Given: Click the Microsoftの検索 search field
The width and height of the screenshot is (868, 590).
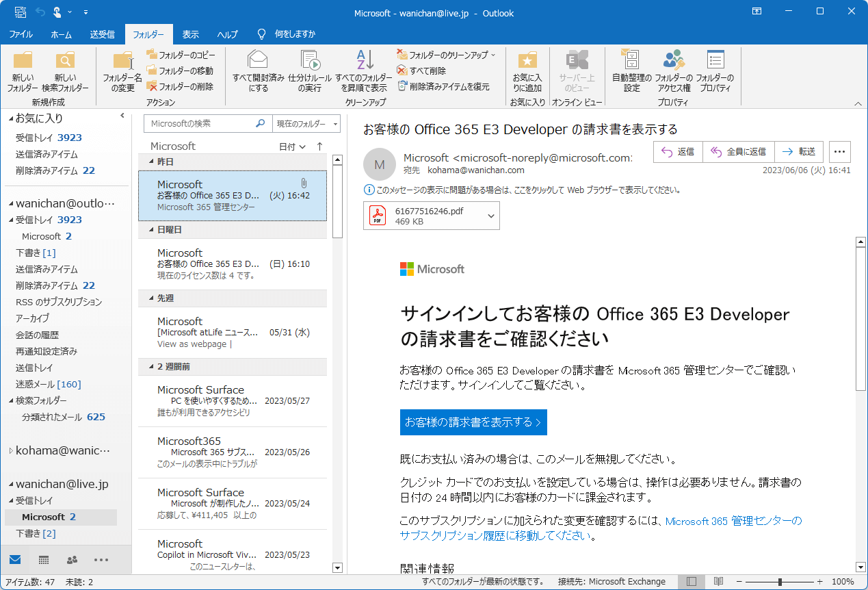Looking at the screenshot, I should 199,124.
